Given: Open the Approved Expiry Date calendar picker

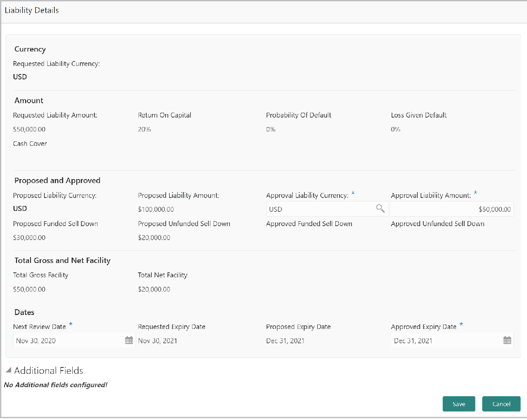Looking at the screenshot, I should pos(507,341).
